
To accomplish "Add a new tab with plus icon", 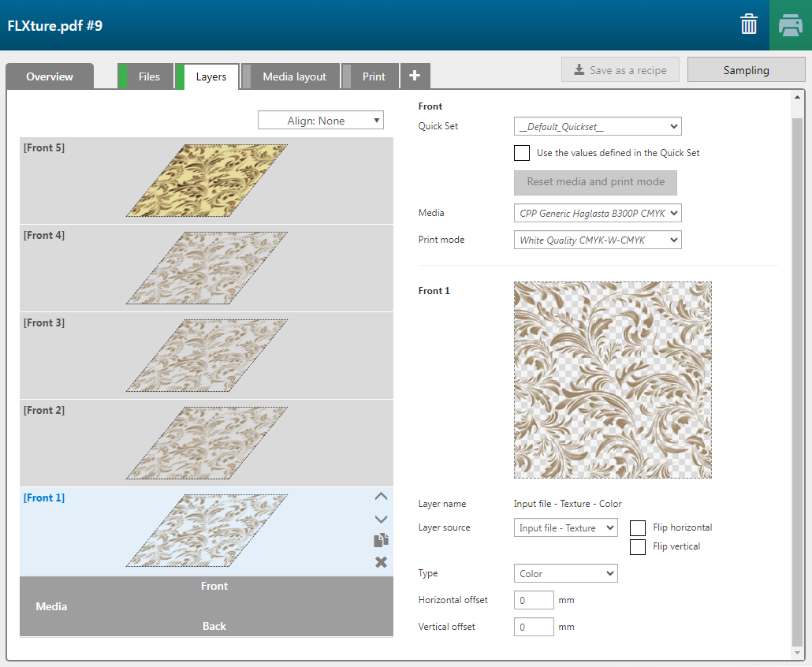I will [x=415, y=76].
